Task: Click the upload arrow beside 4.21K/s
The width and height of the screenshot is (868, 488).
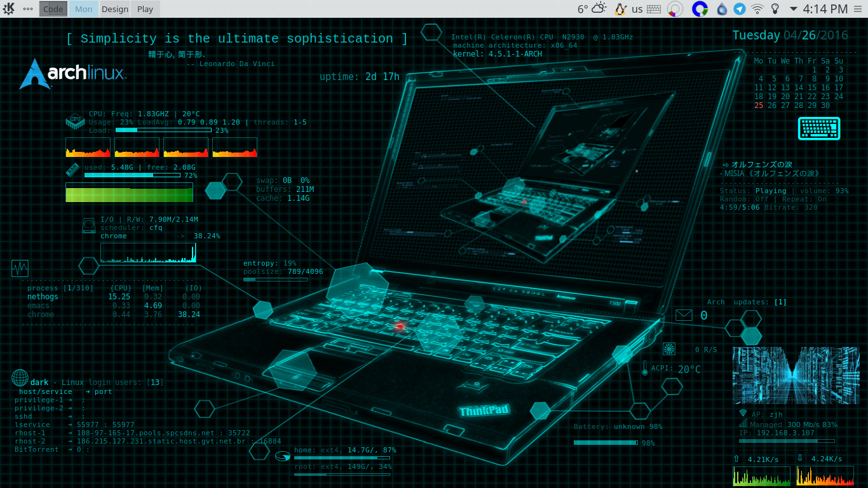Action: 736,458
